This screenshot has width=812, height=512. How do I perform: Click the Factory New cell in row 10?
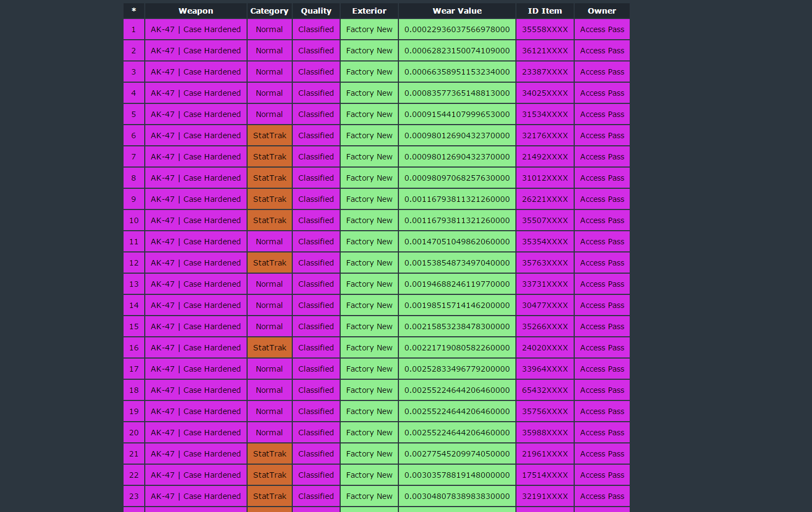pyautogui.click(x=370, y=220)
